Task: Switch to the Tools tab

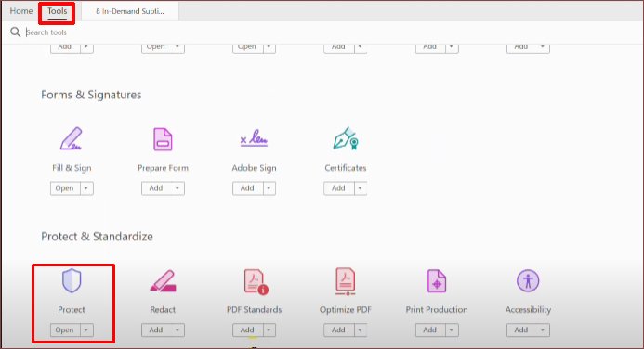Action: pyautogui.click(x=57, y=11)
